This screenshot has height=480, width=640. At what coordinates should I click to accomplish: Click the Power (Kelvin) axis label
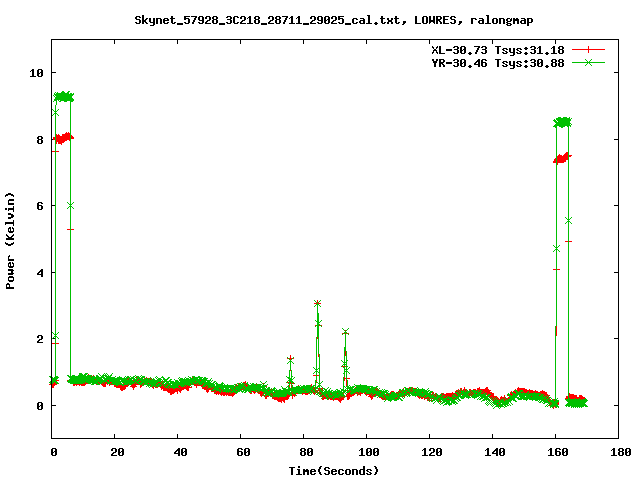(x=10, y=241)
